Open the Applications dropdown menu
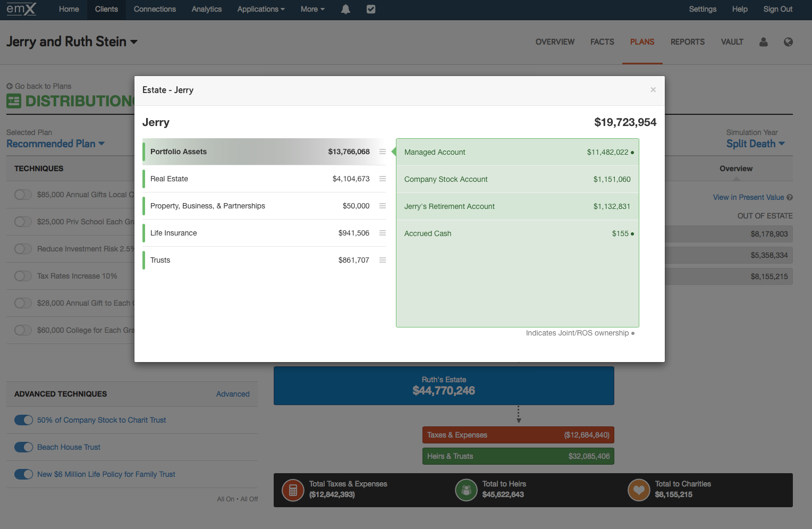The height and width of the screenshot is (529, 812). (x=261, y=9)
